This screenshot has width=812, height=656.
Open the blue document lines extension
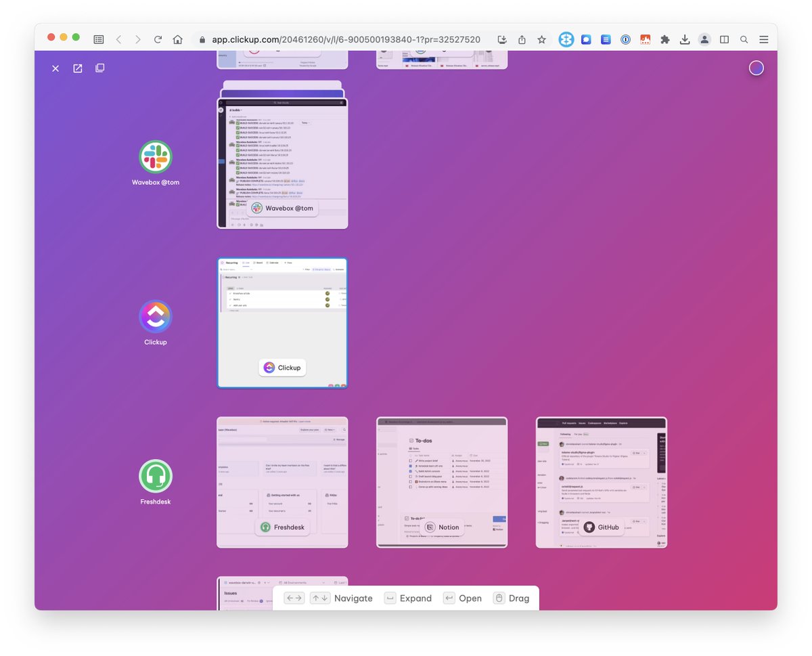606,40
